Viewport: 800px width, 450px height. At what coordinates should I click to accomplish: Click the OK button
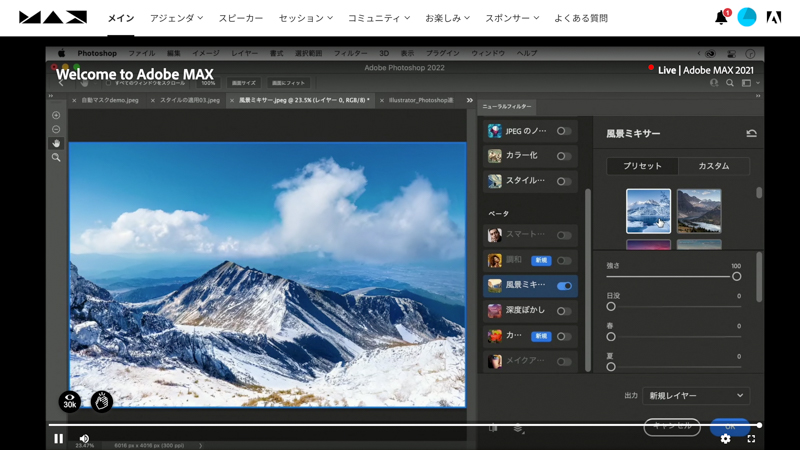(730, 427)
